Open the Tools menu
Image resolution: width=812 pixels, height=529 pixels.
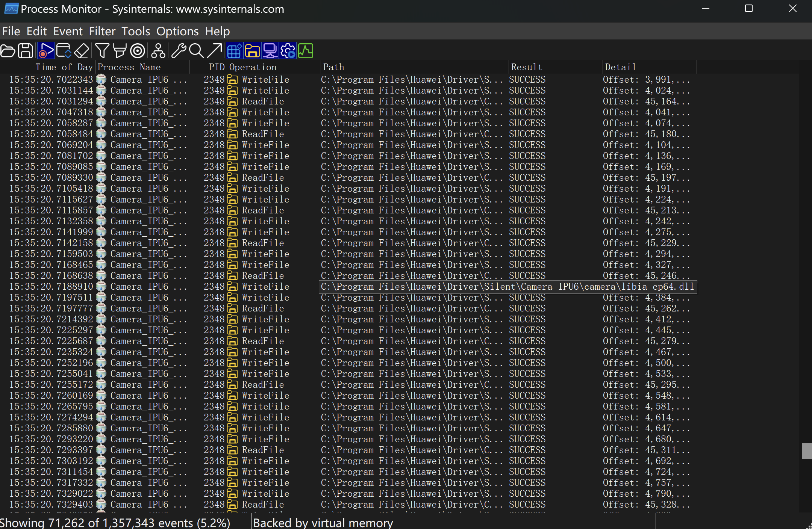(x=136, y=31)
